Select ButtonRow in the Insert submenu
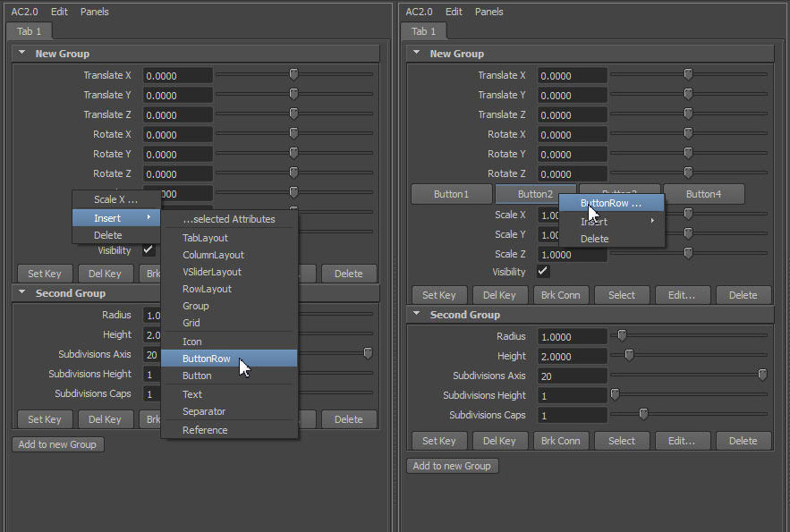This screenshot has width=790, height=532. click(x=207, y=359)
